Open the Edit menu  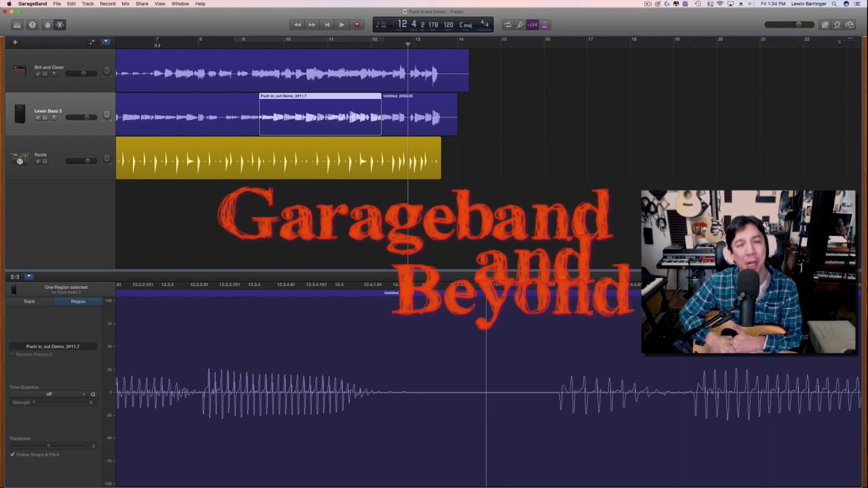click(71, 4)
